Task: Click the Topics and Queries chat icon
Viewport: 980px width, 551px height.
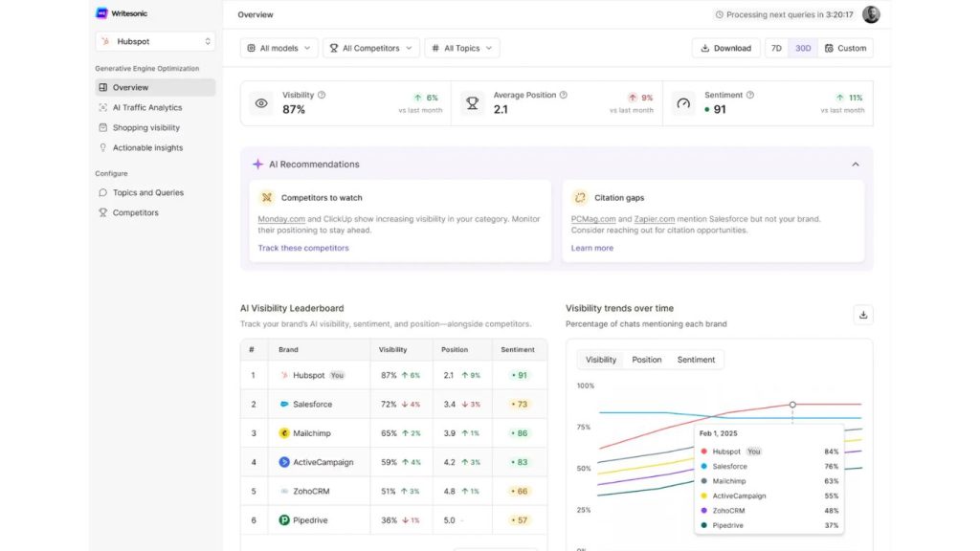Action: click(103, 192)
